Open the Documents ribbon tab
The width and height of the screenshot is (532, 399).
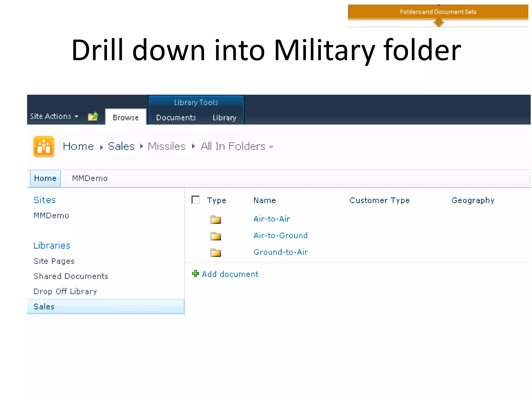tap(176, 118)
